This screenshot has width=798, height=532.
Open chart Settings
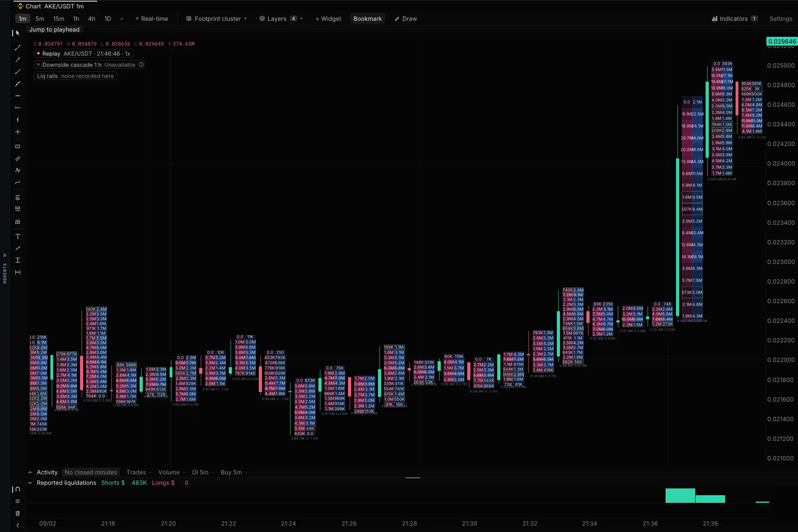[781, 19]
